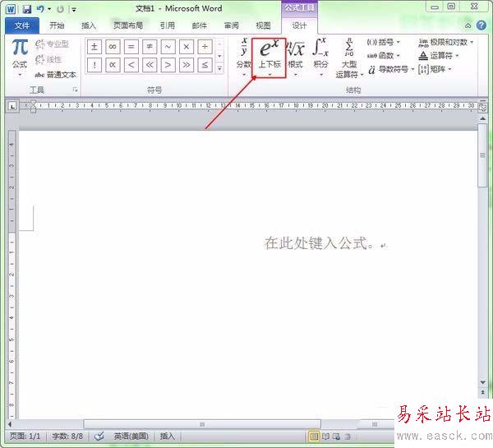Insert the factorial exclamation symbol
Screen dimensions: 493x448
pos(94,65)
